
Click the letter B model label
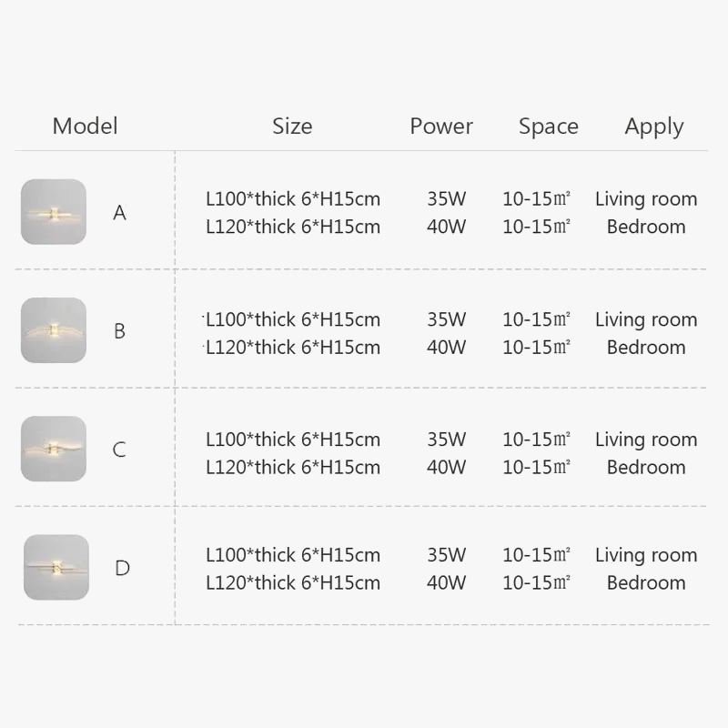pyautogui.click(x=120, y=331)
